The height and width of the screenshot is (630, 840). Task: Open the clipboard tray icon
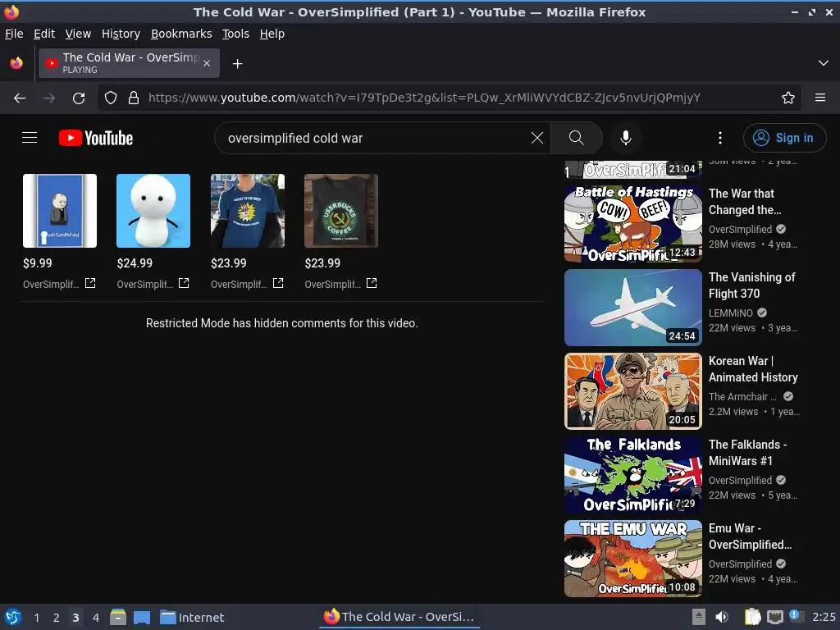[x=753, y=617]
